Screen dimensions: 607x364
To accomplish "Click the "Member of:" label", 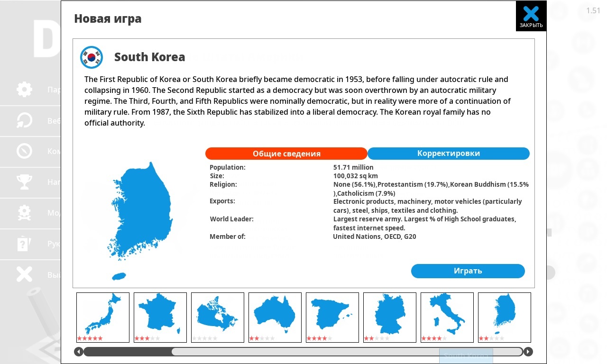I will point(228,237).
